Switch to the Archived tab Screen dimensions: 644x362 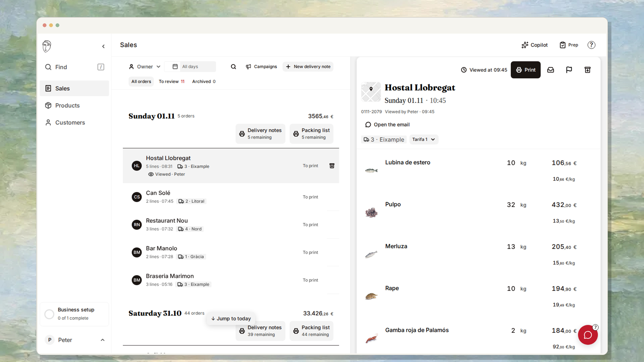[204, 81]
